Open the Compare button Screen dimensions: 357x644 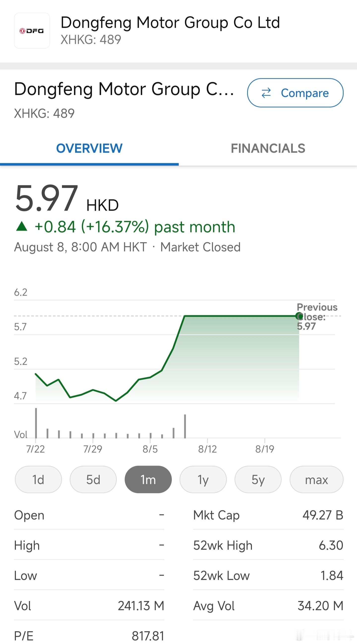click(x=295, y=93)
